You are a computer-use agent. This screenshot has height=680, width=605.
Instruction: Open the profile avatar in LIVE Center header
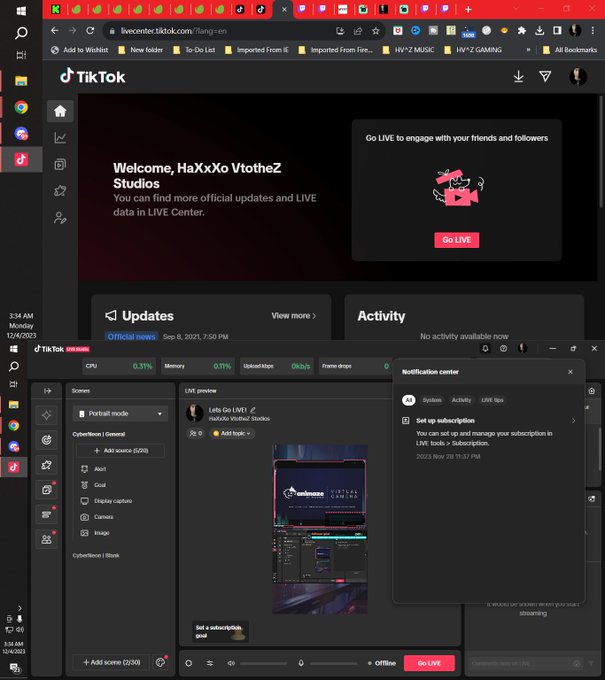point(578,77)
